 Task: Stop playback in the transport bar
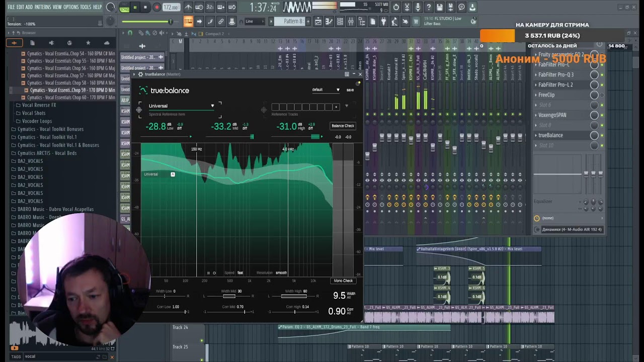click(145, 8)
